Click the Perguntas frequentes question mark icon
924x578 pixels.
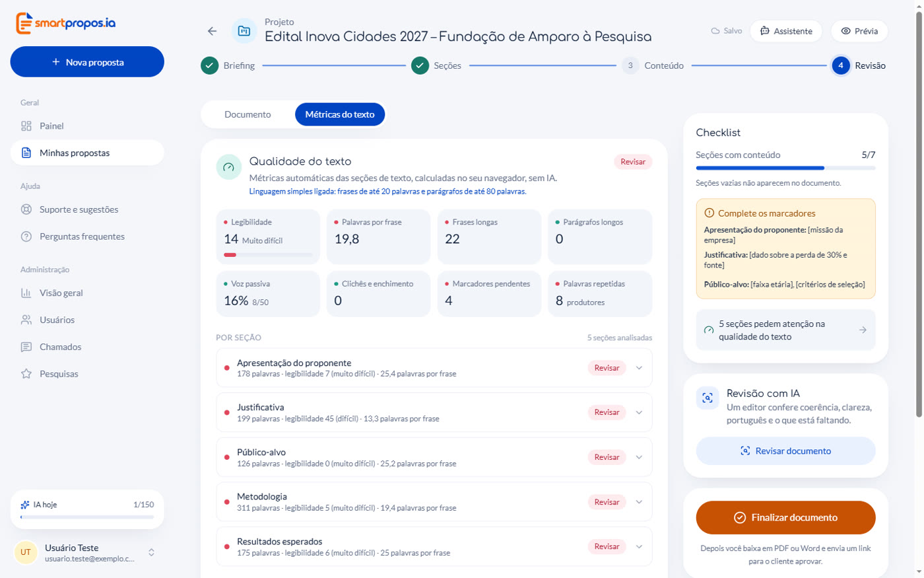(26, 236)
